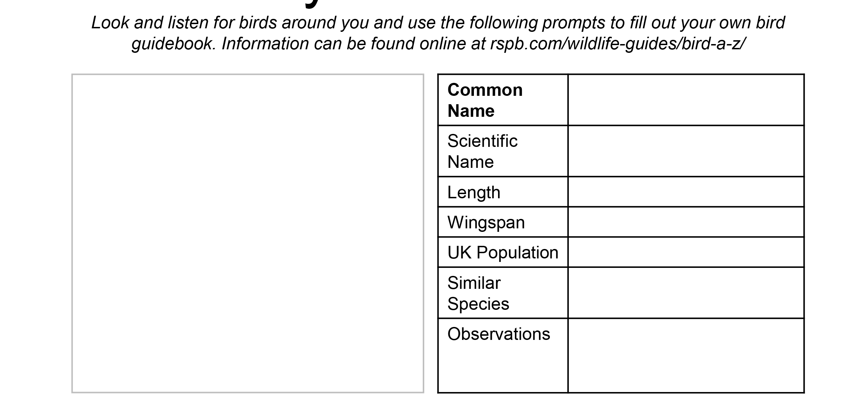Click the blank Length answer cell
Screen dimensions: 868x406
coord(686,192)
